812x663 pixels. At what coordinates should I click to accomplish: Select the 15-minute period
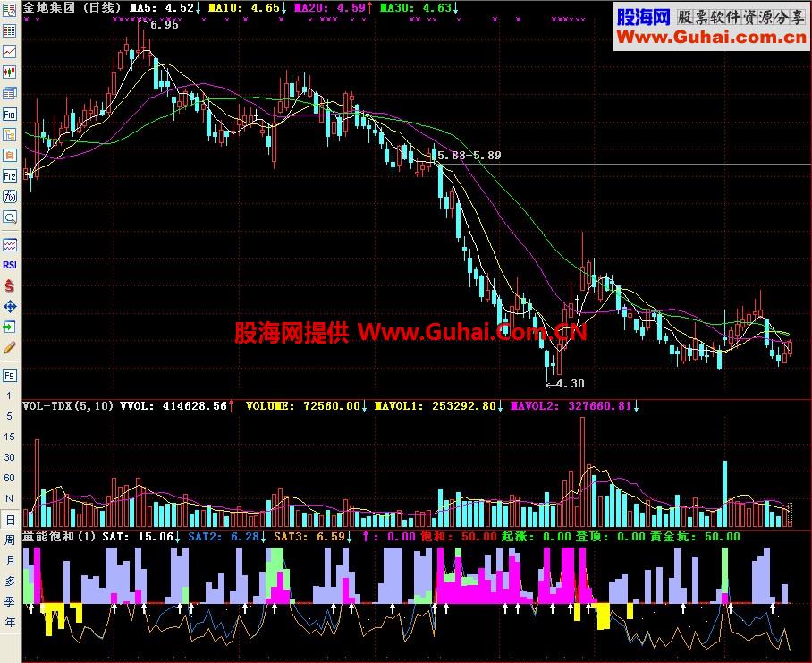tap(9, 437)
